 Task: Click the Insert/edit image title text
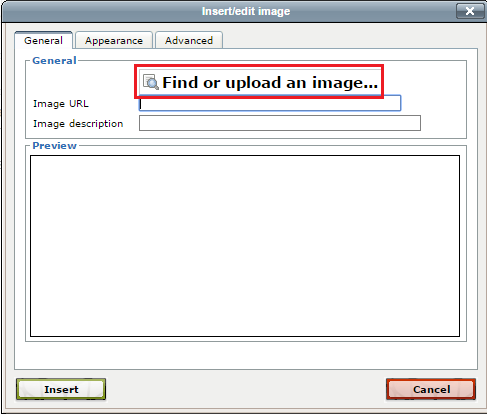246,11
